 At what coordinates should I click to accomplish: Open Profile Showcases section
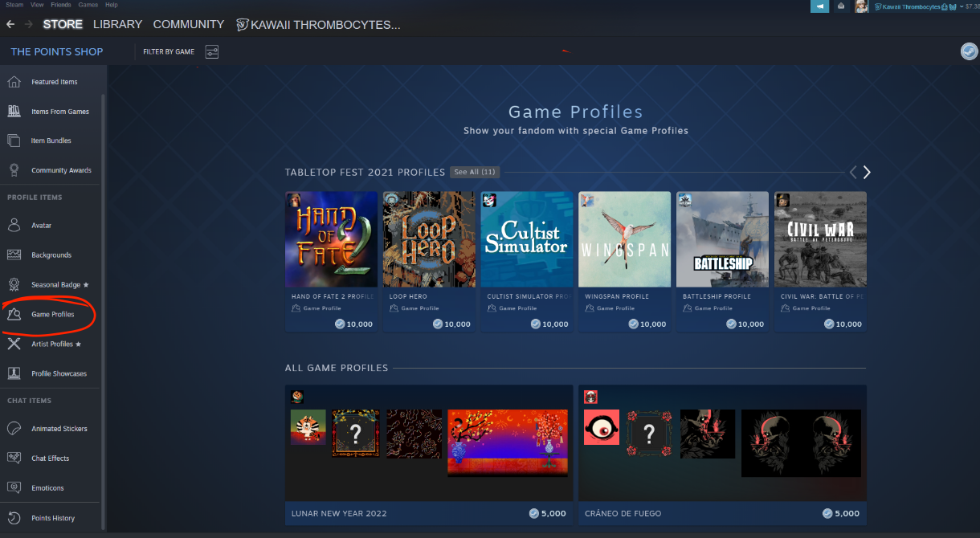tap(51, 373)
